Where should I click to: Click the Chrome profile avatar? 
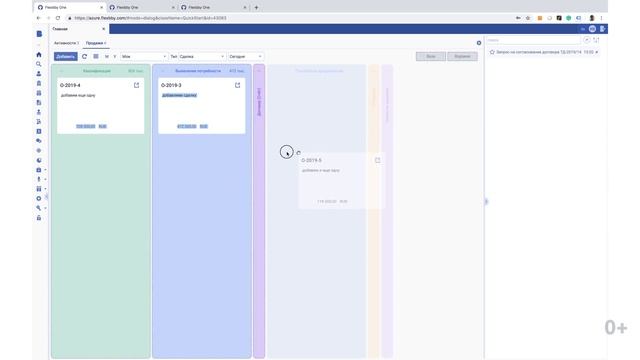coord(592,18)
